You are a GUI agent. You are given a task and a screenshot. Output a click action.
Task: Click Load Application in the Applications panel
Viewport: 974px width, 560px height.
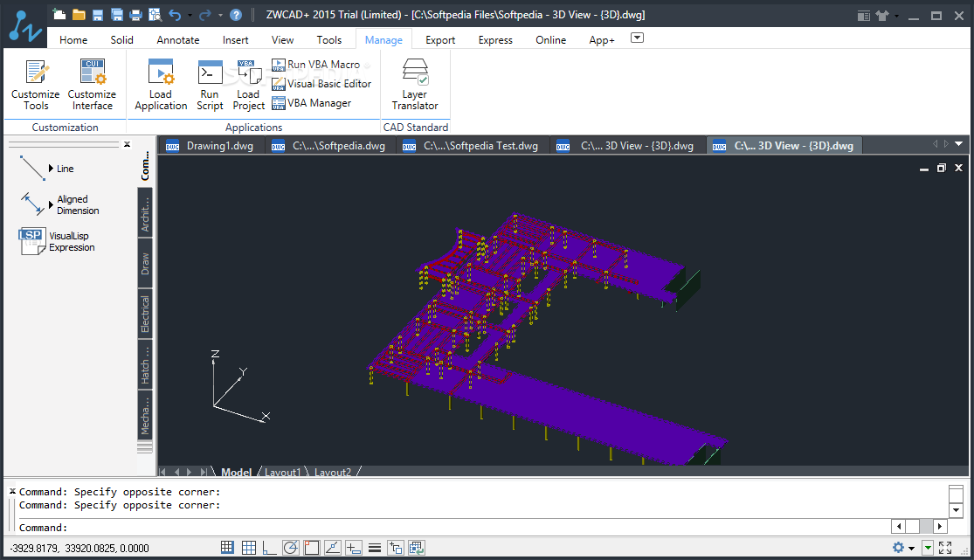161,85
